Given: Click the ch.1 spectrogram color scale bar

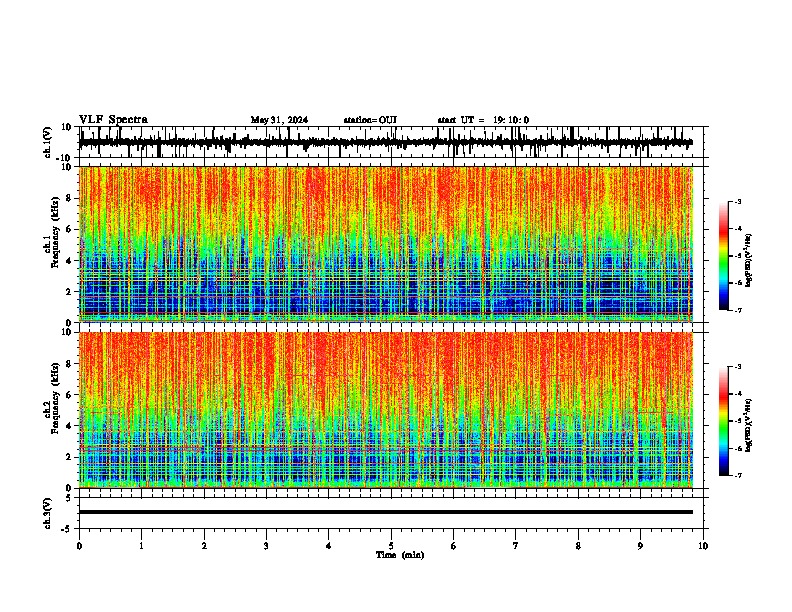Looking at the screenshot, I should (x=724, y=256).
